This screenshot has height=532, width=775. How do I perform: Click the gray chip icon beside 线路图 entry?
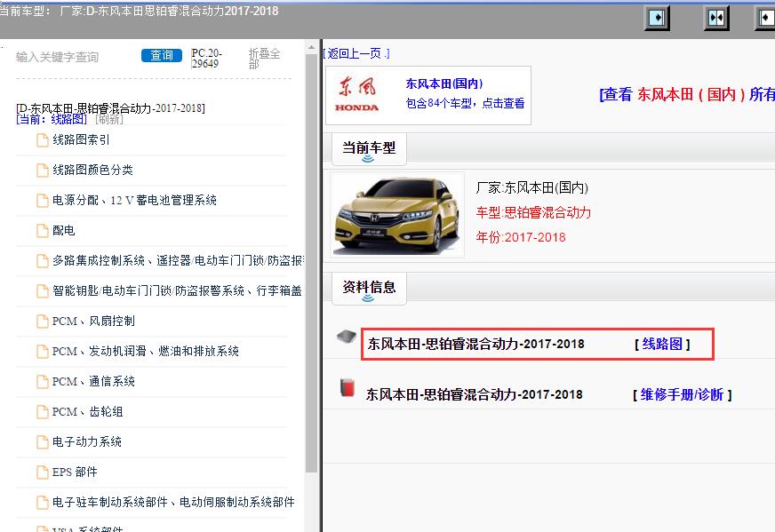point(347,337)
